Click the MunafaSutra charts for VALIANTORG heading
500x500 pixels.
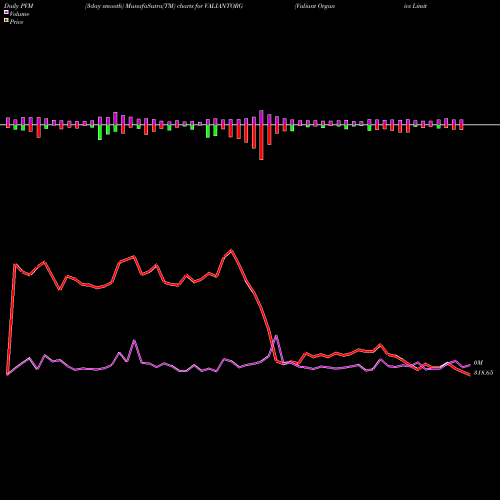click(x=164, y=6)
